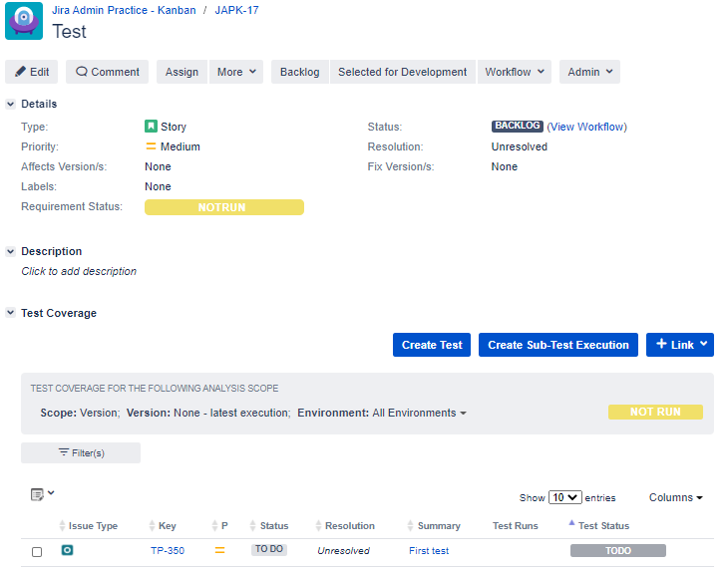Click the NOT RUN coverage status bar
Image resolution: width=728 pixels, height=569 pixels.
pyautogui.click(x=655, y=413)
